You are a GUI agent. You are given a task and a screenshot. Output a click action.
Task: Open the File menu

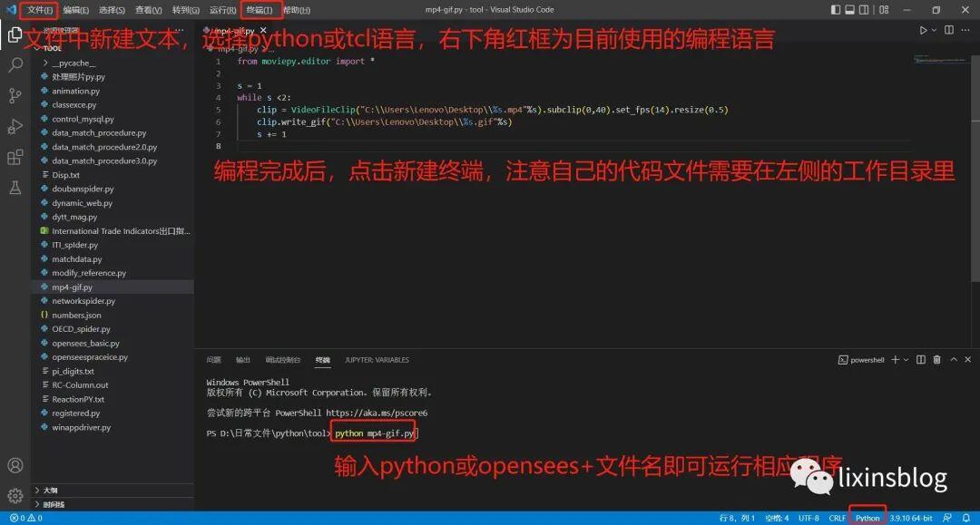[x=39, y=10]
